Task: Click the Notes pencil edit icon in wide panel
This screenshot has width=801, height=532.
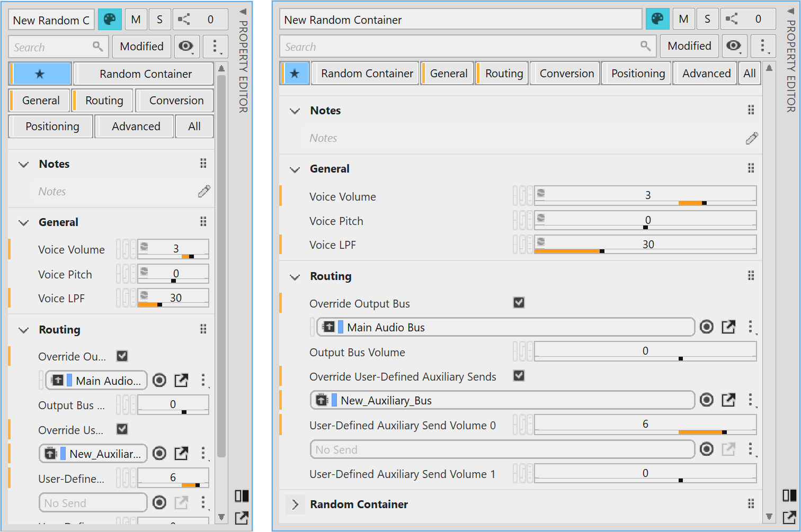Action: click(x=751, y=138)
